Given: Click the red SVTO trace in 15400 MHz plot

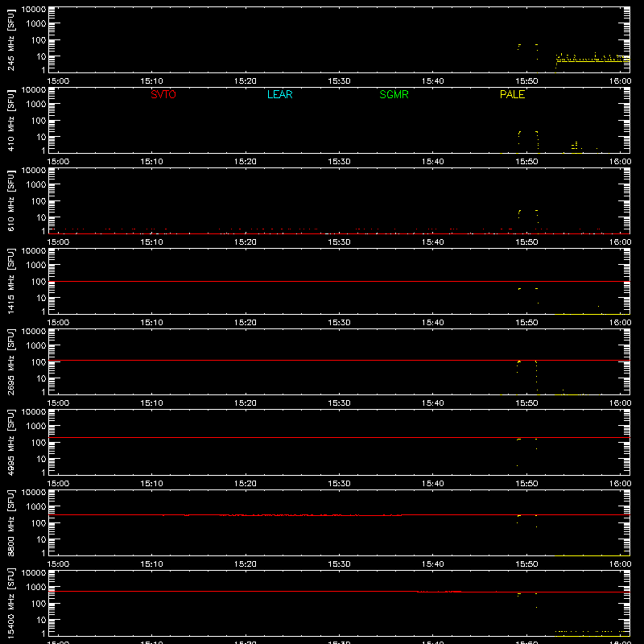Looking at the screenshot, I should click(x=339, y=592).
